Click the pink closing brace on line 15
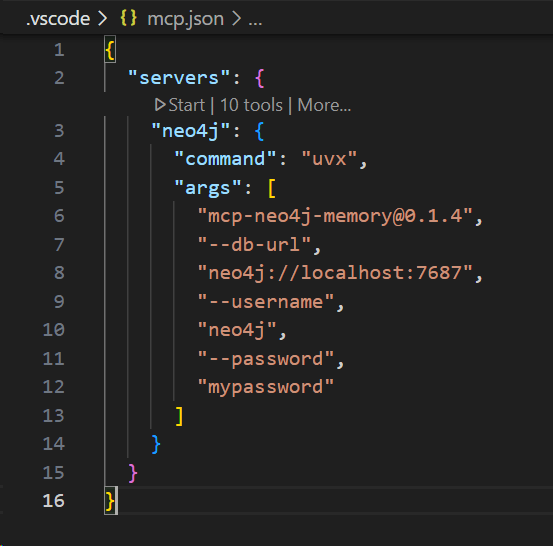Screen dimensions: 553x546 click(133, 473)
